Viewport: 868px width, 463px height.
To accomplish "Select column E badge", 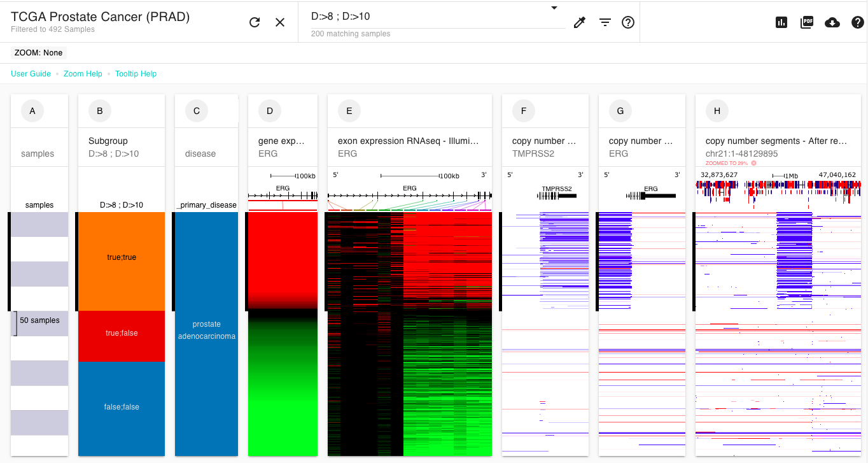I will [x=349, y=111].
